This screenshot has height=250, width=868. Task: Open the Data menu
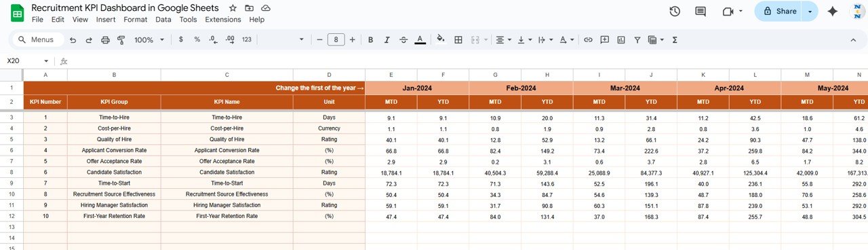(163, 20)
